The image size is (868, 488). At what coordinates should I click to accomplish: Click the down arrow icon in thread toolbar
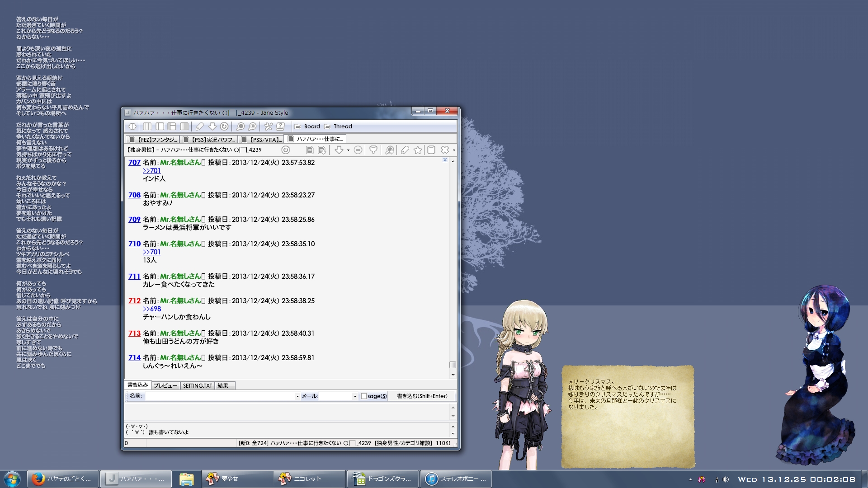pyautogui.click(x=339, y=150)
